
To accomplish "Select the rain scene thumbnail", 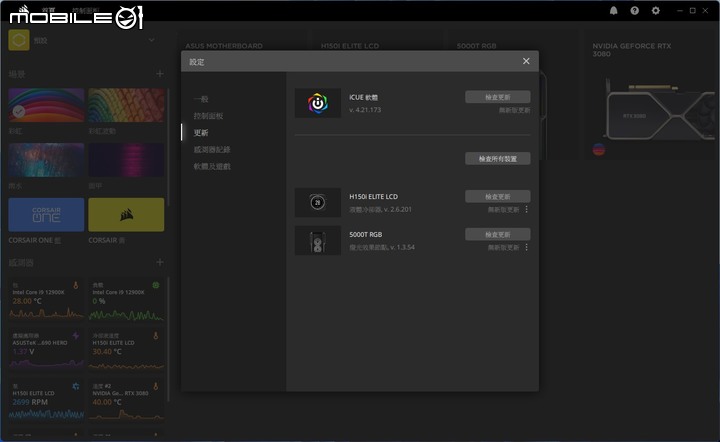I will (x=46, y=160).
